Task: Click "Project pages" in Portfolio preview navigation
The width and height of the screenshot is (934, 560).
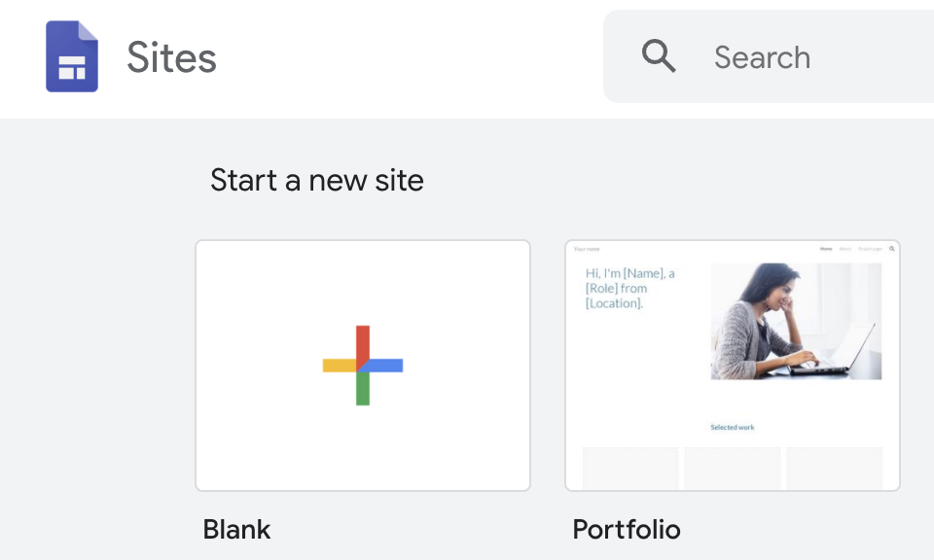Action: coord(870,249)
